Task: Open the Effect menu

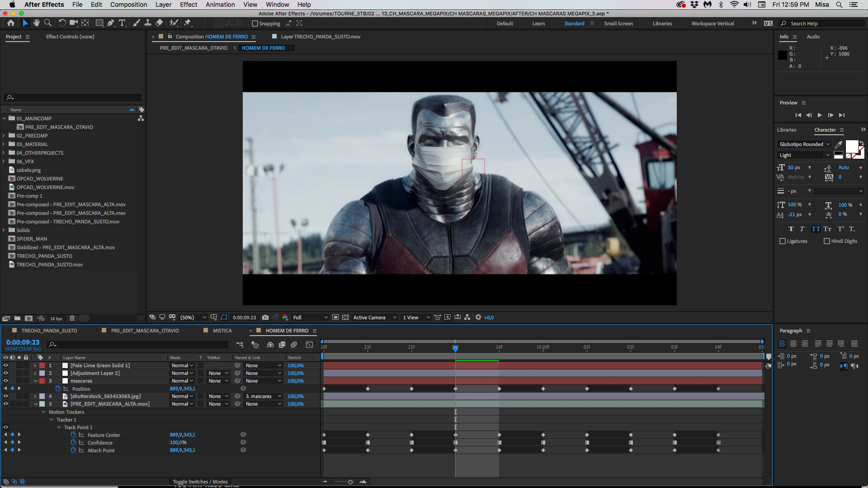Action: pyautogui.click(x=189, y=5)
